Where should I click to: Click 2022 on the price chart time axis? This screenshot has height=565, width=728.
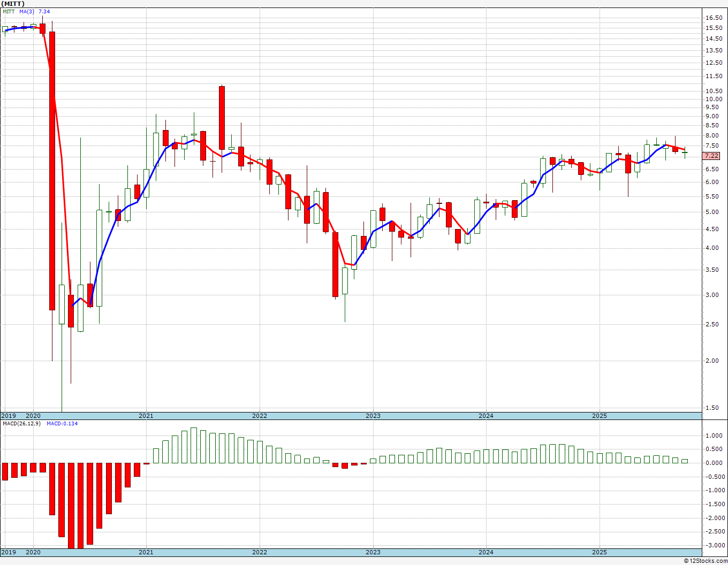260,416
